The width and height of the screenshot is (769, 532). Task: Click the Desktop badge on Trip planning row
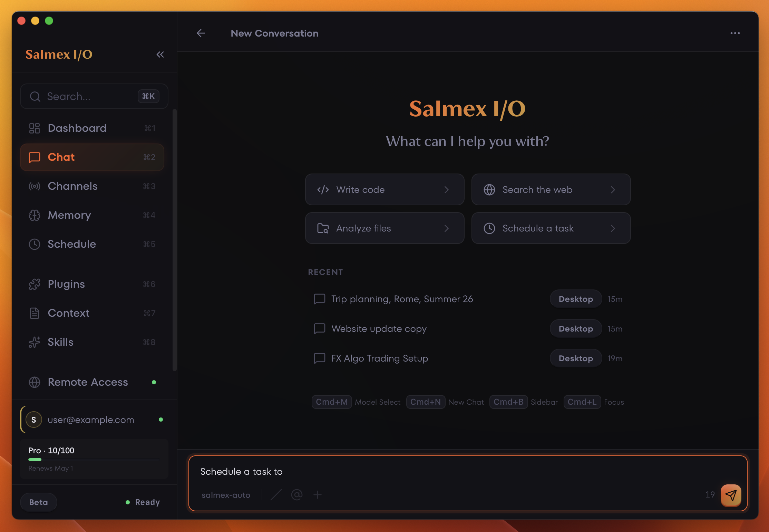coord(576,299)
